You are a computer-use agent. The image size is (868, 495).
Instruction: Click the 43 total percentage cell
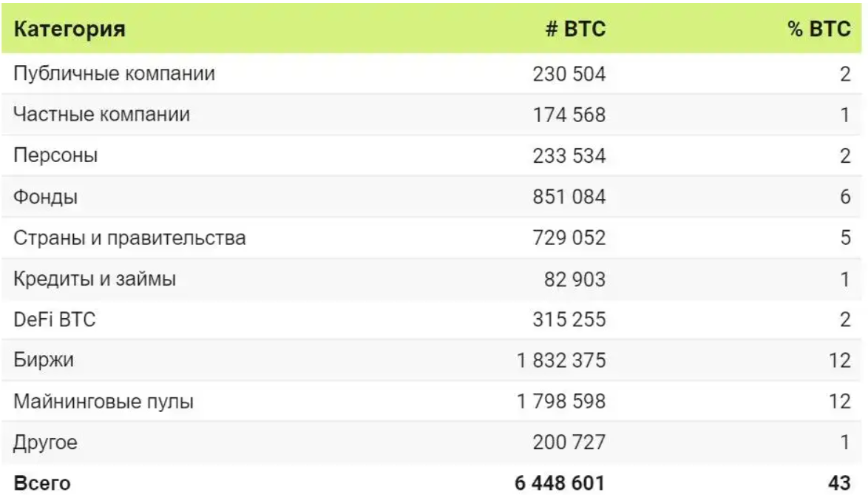(x=839, y=483)
